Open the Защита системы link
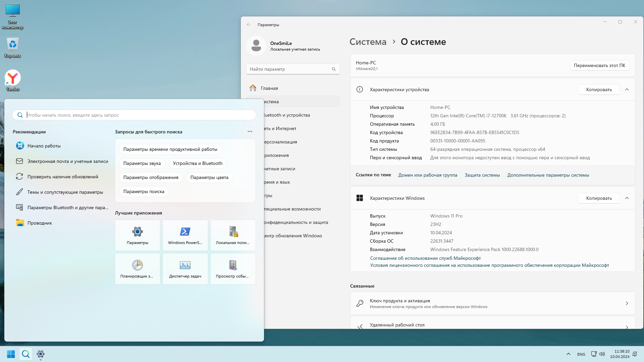Image resolution: width=644 pixels, height=362 pixels. tap(482, 175)
